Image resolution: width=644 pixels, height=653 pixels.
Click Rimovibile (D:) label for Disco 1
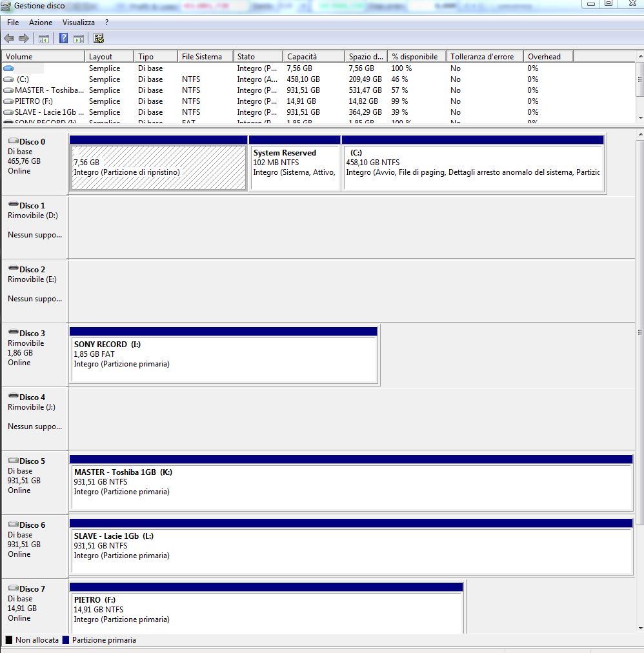pyautogui.click(x=33, y=216)
